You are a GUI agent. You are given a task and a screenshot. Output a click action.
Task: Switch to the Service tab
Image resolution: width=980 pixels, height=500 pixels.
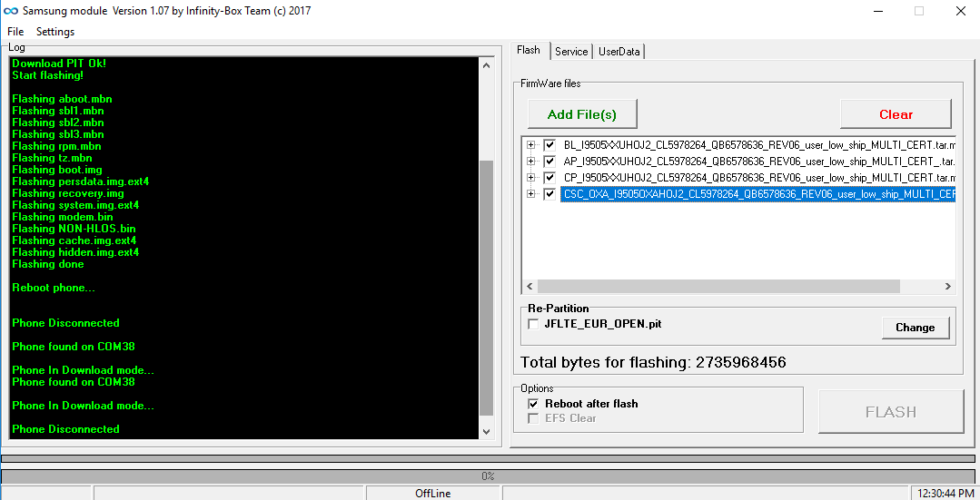pyautogui.click(x=571, y=52)
